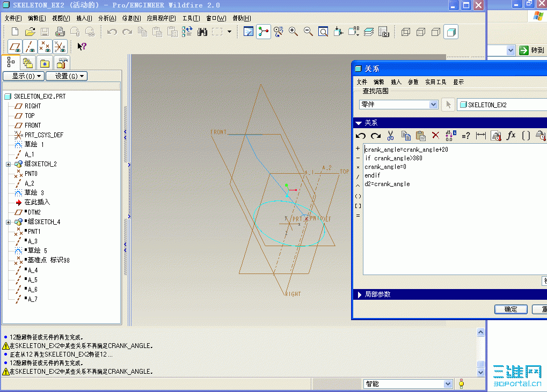Open the 设置(G) dropdown
The image size is (547, 392).
tap(66, 76)
